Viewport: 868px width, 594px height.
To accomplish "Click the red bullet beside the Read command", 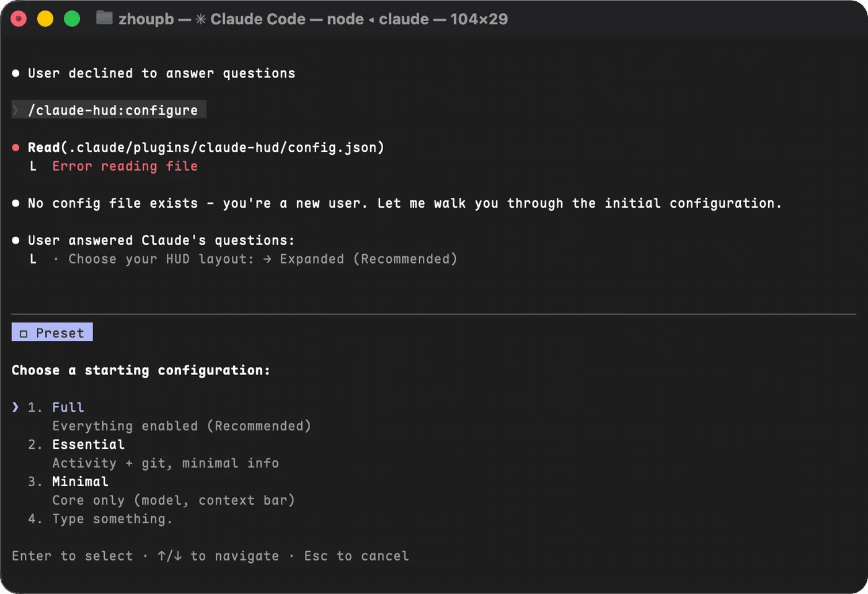I will click(16, 148).
